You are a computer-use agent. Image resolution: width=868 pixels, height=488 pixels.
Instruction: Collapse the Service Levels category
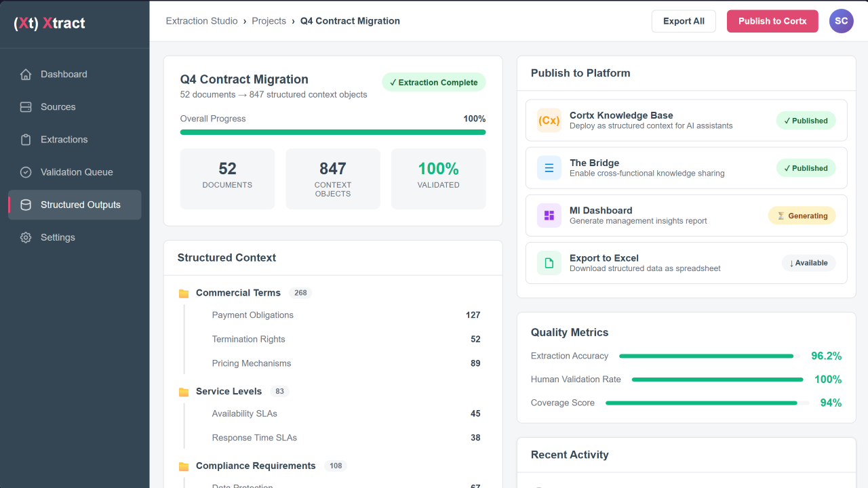click(x=332, y=391)
